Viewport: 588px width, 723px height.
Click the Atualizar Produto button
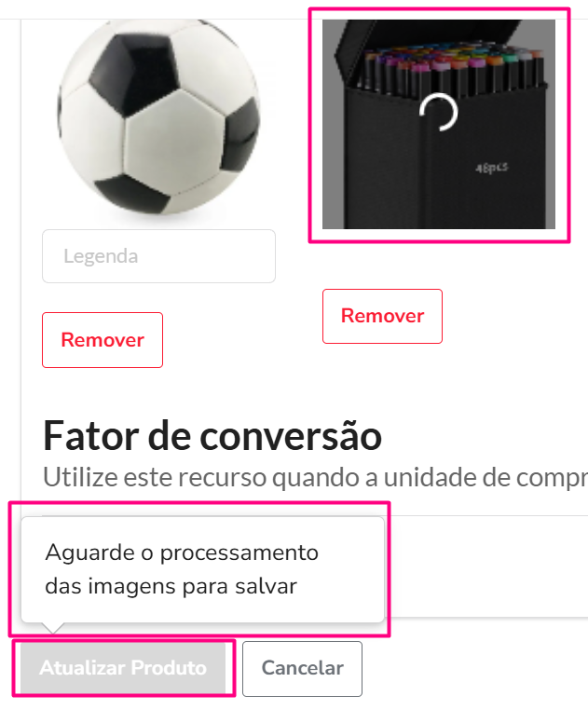point(123,668)
